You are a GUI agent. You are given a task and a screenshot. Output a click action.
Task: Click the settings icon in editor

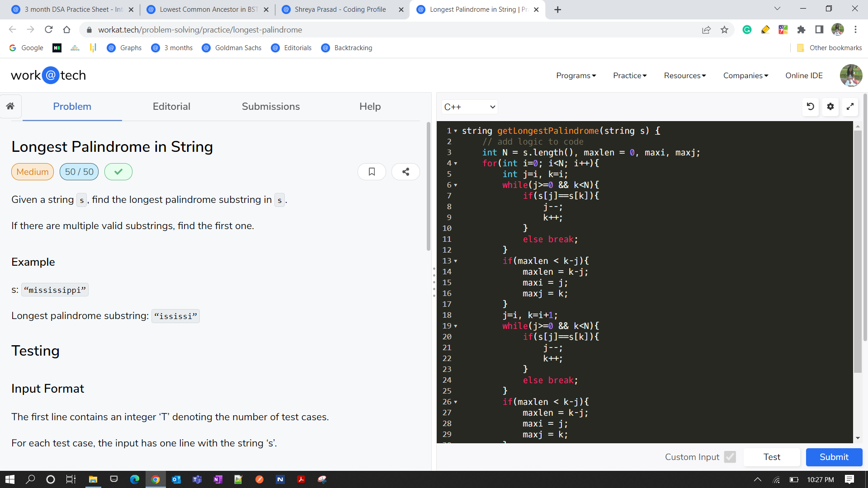pyautogui.click(x=830, y=107)
